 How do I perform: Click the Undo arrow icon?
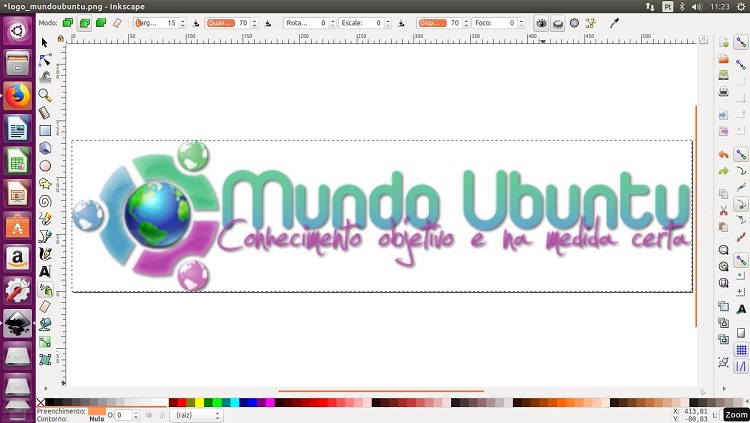pos(723,155)
